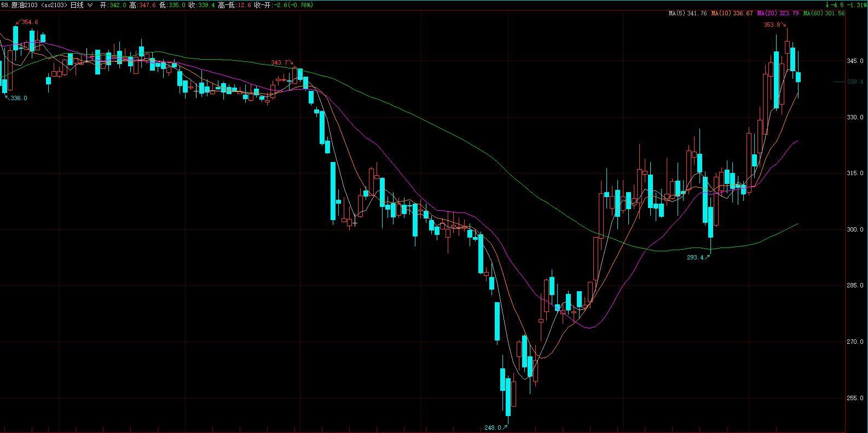The image size is (868, 433).
Task: Expand the 日线 period dropdown chevron
Action: tap(90, 5)
